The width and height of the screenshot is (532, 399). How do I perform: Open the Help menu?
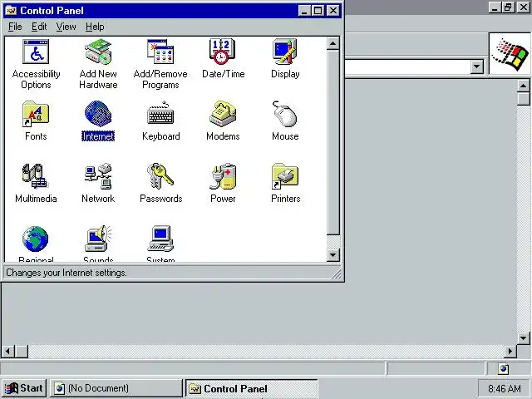click(x=95, y=27)
